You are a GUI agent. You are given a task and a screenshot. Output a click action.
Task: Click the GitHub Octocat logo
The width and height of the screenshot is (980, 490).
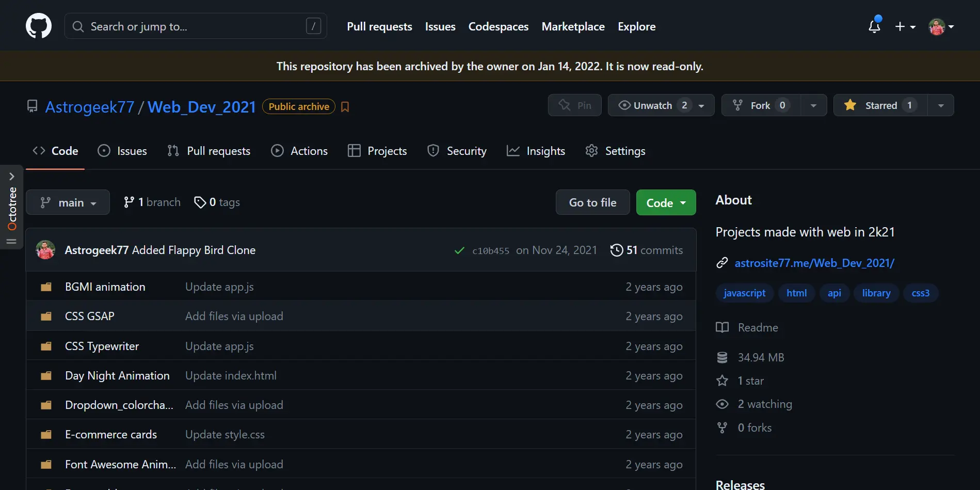pyautogui.click(x=39, y=26)
